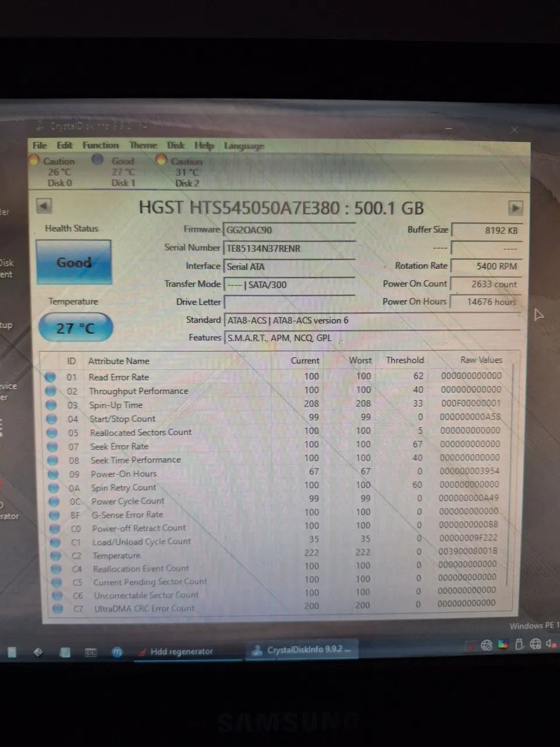The image size is (560, 747).
Task: Click status circle for Power Cycle Count
Action: coord(54,501)
